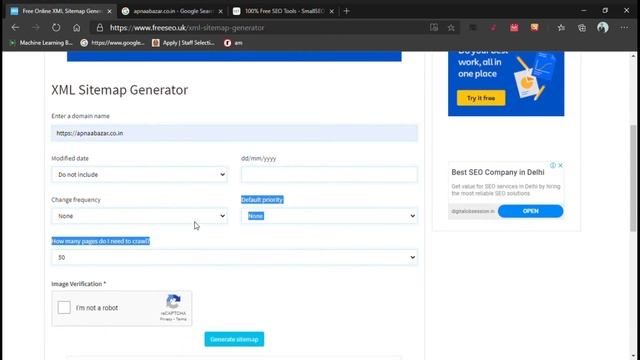Click the Change frequency label
The image size is (640, 360).
point(76,200)
